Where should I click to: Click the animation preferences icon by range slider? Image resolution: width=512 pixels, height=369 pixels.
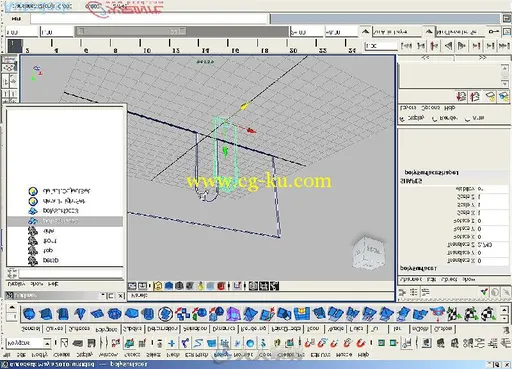[x=507, y=32]
